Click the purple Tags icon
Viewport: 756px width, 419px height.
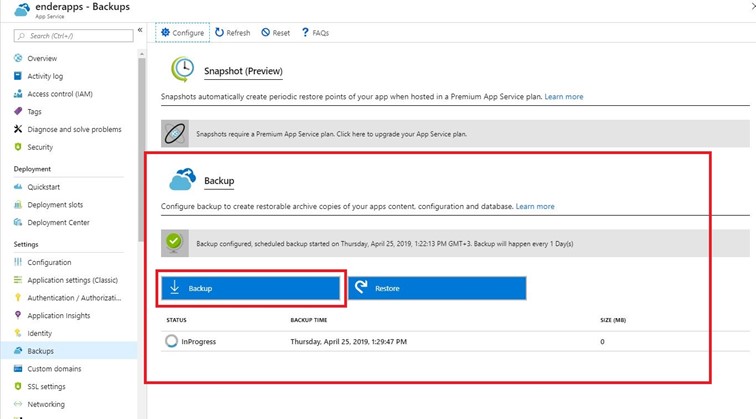click(18, 111)
